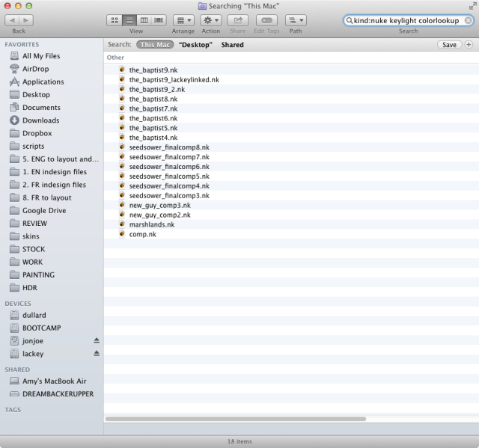Open the Path dropdown menu
This screenshot has height=448, width=479.
pyautogui.click(x=296, y=20)
